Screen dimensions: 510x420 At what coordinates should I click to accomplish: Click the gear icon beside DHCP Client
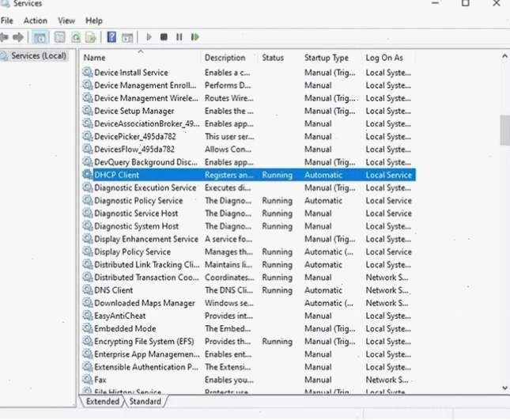click(x=87, y=175)
